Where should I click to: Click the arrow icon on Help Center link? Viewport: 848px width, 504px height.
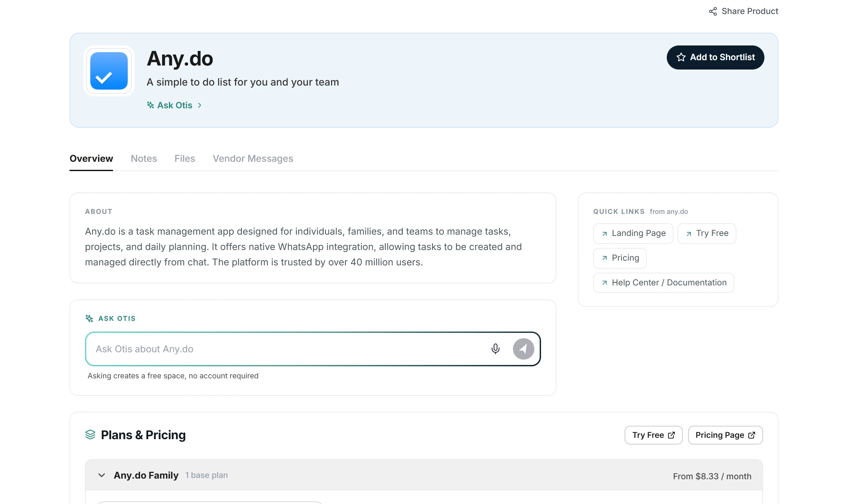605,282
